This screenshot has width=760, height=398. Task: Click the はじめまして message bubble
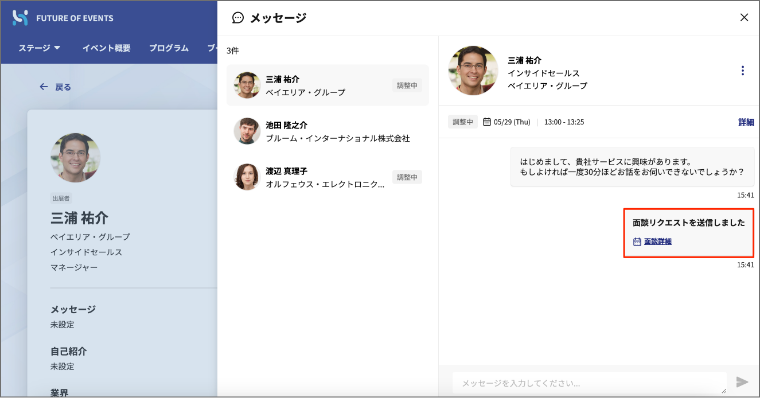click(x=632, y=167)
